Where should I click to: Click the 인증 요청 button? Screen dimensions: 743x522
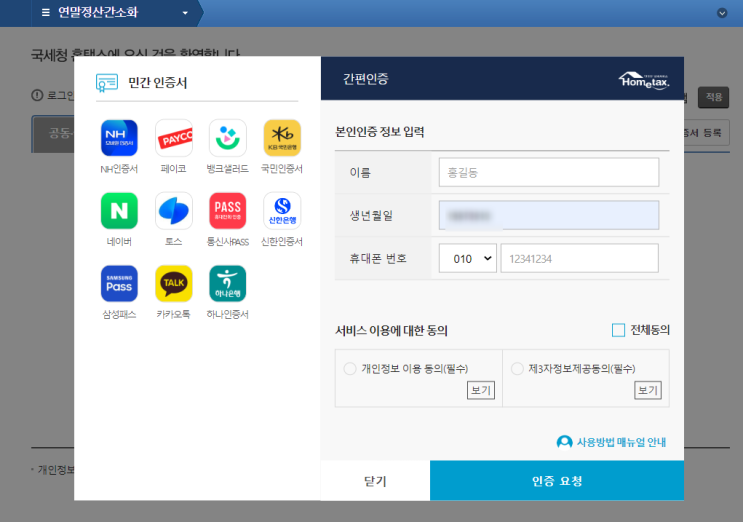(x=557, y=481)
